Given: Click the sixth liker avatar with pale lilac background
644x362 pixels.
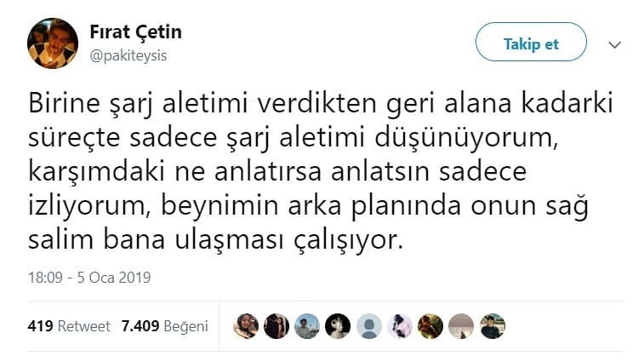Looking at the screenshot, I should [400, 326].
